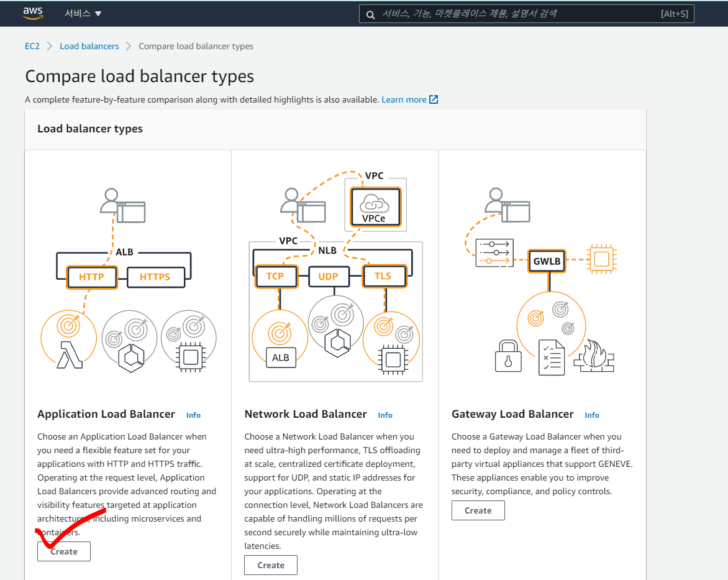The width and height of the screenshot is (728, 580).
Task: Open Load balancers breadcrumb link
Action: point(89,46)
